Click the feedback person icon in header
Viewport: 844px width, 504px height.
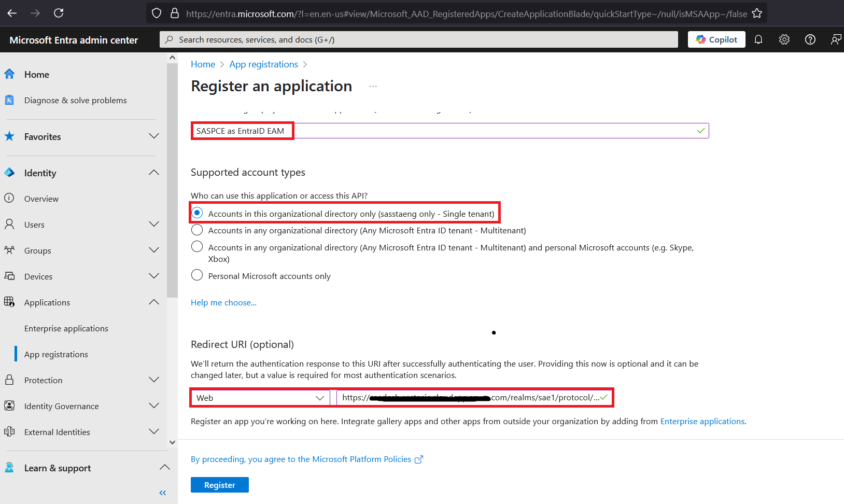(x=836, y=39)
